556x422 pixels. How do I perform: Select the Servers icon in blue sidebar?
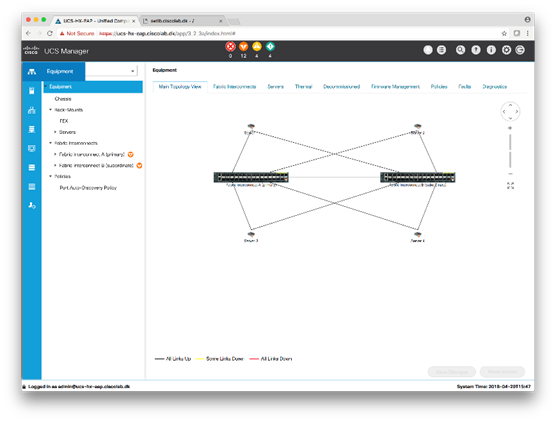(32, 91)
